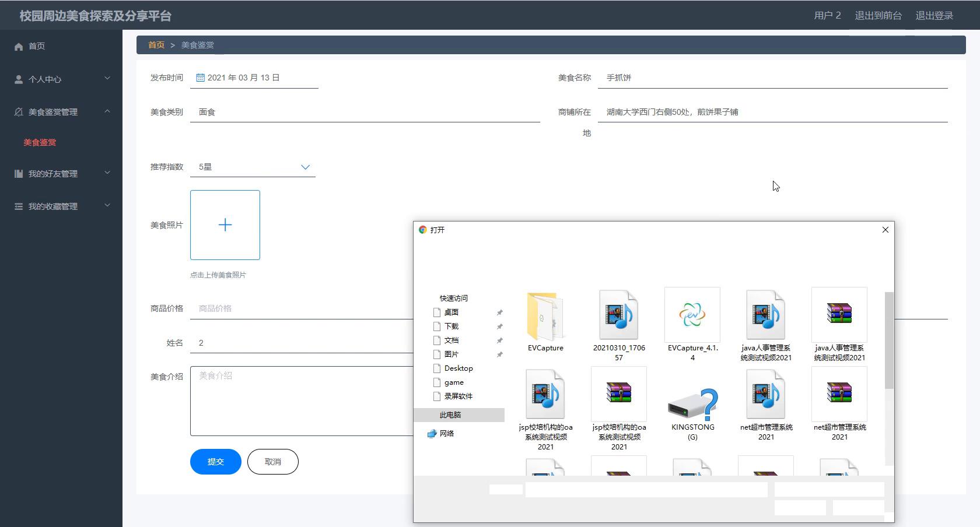Click the file dialog vertical scrollbar
Image resolution: width=980 pixels, height=527 pixels.
[x=889, y=340]
